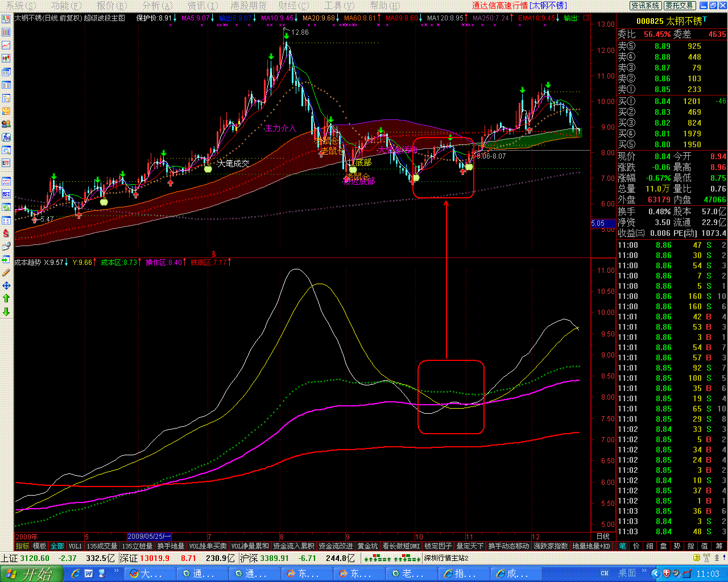Click the green up arrow icon

pos(6,298)
